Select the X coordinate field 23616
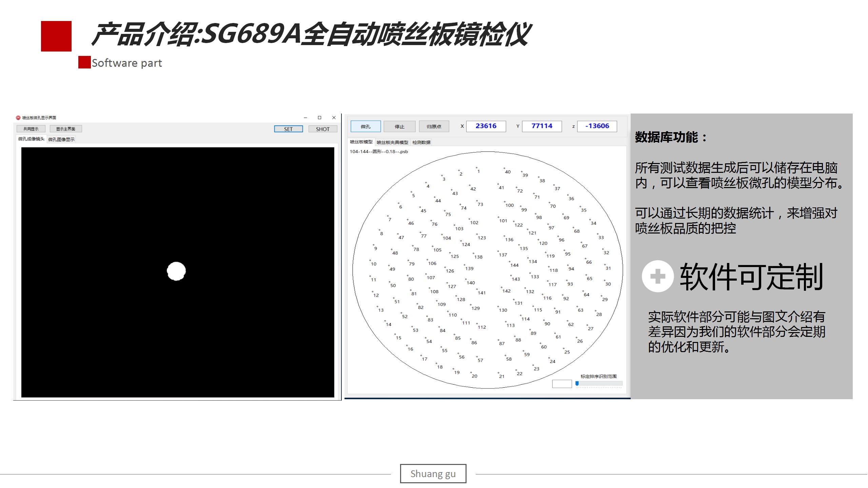 pyautogui.click(x=486, y=126)
